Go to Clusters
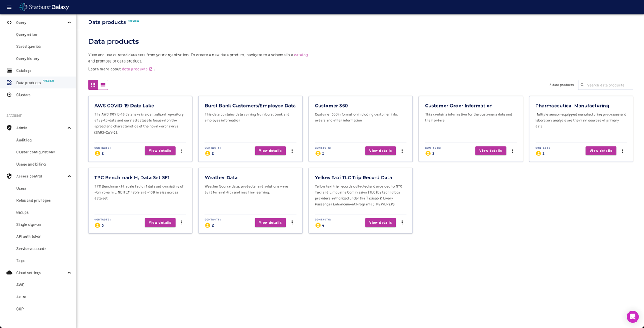The image size is (644, 328). pos(23,95)
